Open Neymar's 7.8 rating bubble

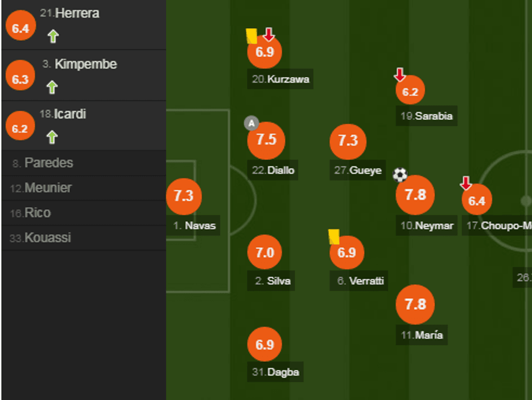pyautogui.click(x=415, y=195)
